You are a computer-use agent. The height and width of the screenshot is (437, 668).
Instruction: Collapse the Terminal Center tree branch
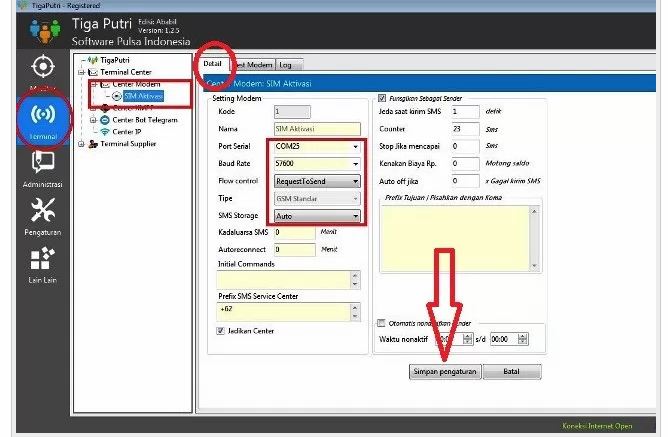(81, 72)
